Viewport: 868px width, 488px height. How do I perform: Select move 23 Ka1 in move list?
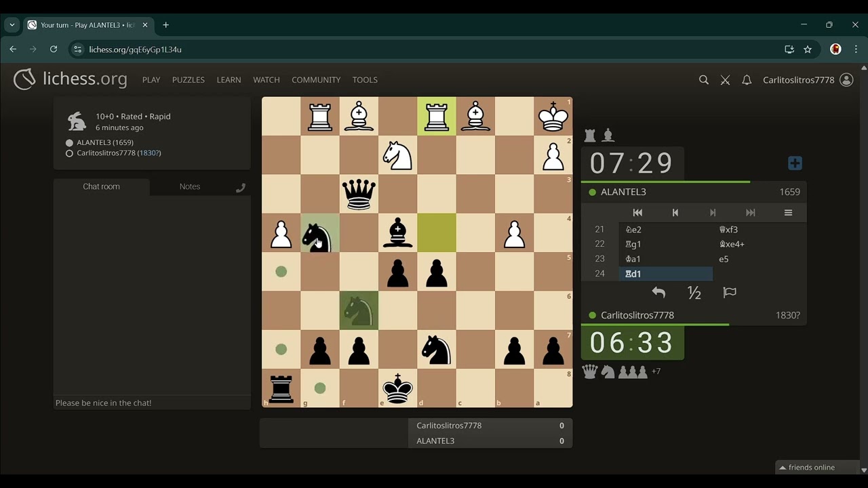666,259
